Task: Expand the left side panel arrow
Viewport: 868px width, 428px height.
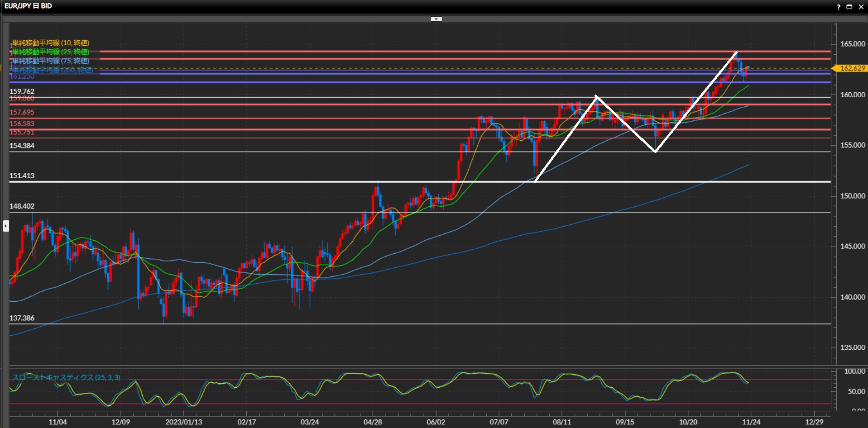Action: click(6, 225)
